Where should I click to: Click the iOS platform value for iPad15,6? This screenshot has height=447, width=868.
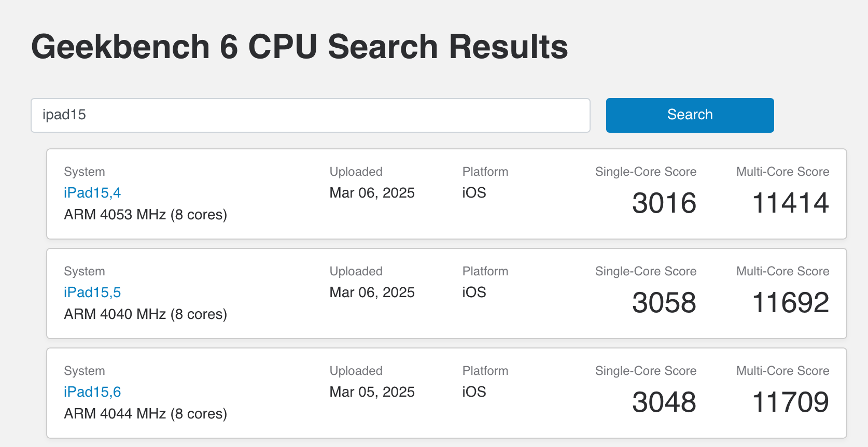pos(474,392)
